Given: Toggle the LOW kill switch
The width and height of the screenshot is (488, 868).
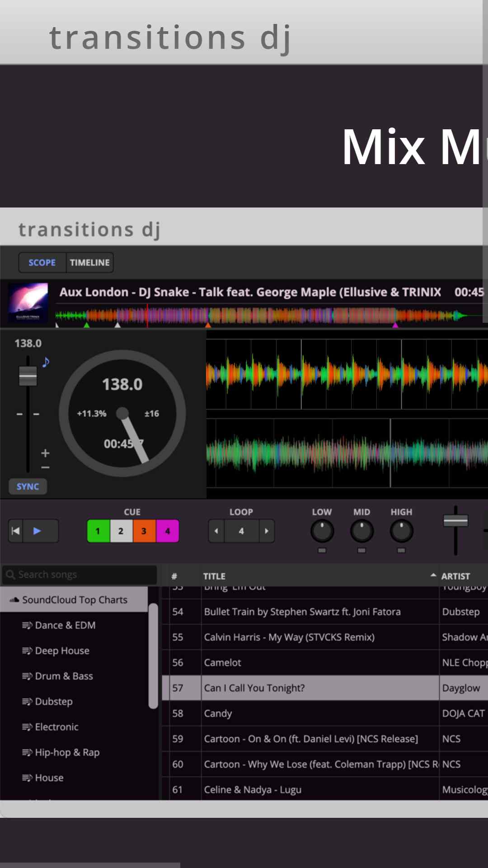Looking at the screenshot, I should pos(322,551).
